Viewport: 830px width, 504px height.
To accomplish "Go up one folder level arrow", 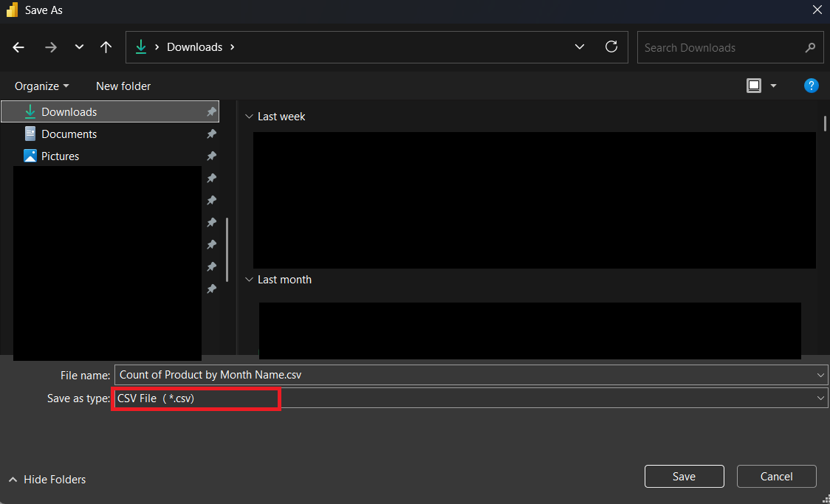I will click(x=106, y=48).
